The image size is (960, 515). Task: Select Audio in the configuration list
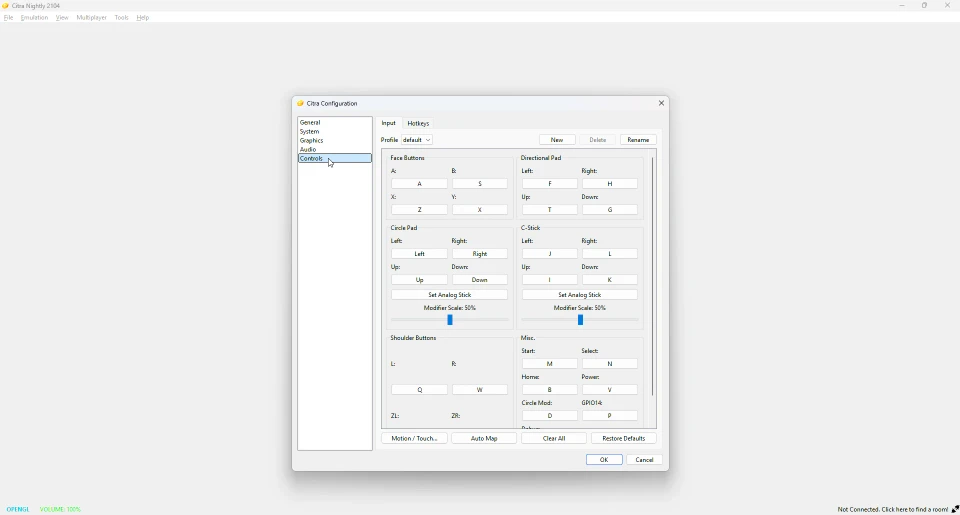(335, 149)
